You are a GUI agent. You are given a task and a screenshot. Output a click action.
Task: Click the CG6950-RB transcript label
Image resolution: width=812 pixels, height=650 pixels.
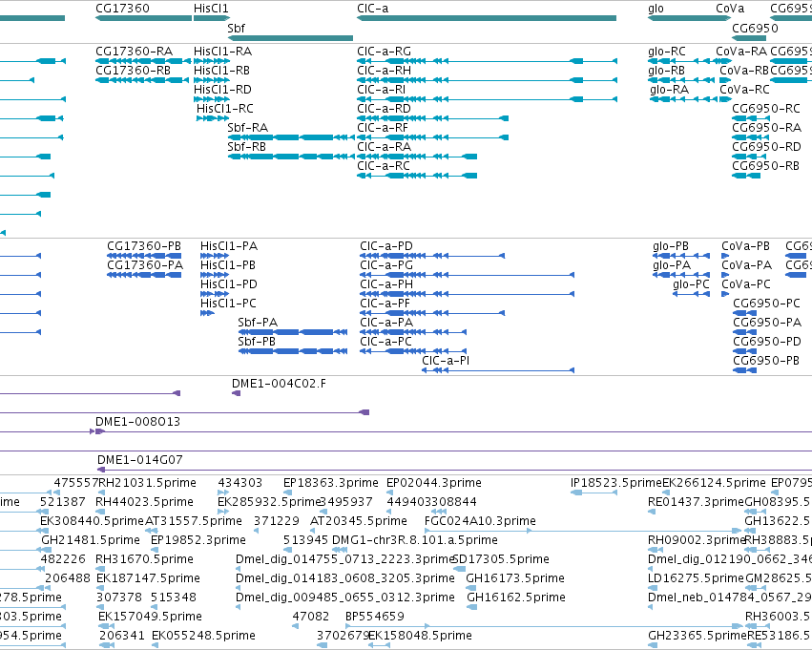point(765,166)
